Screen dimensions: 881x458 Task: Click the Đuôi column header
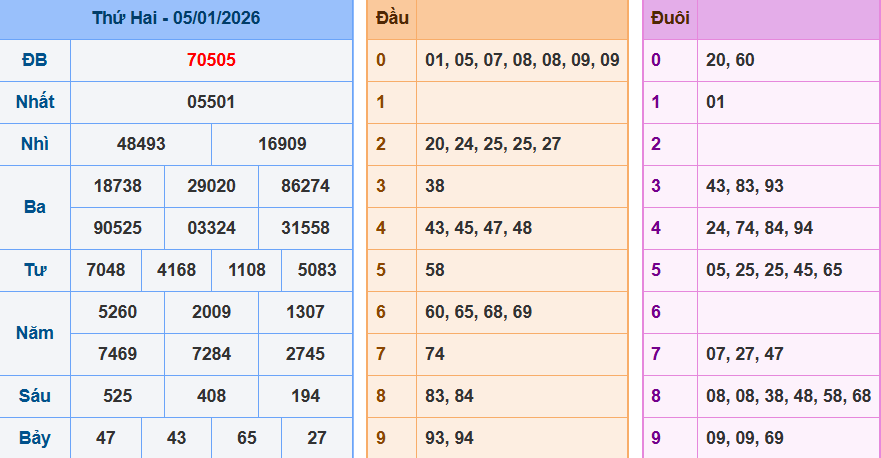click(669, 18)
